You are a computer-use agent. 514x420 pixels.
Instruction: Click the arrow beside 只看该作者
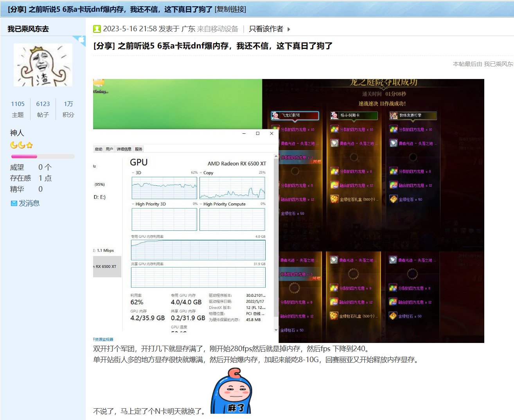tap(289, 29)
